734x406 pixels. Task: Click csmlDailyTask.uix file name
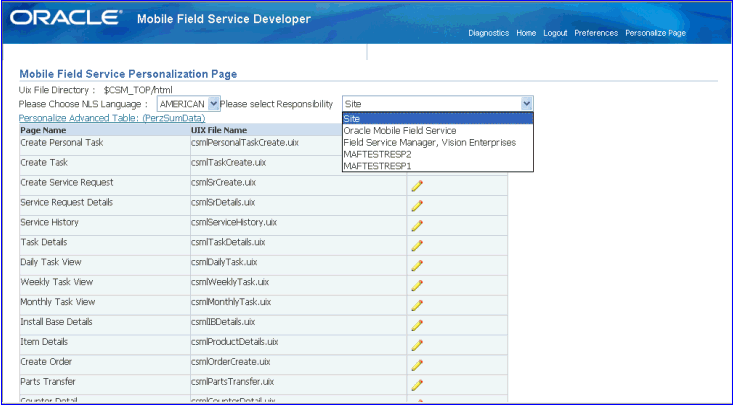pos(224,262)
